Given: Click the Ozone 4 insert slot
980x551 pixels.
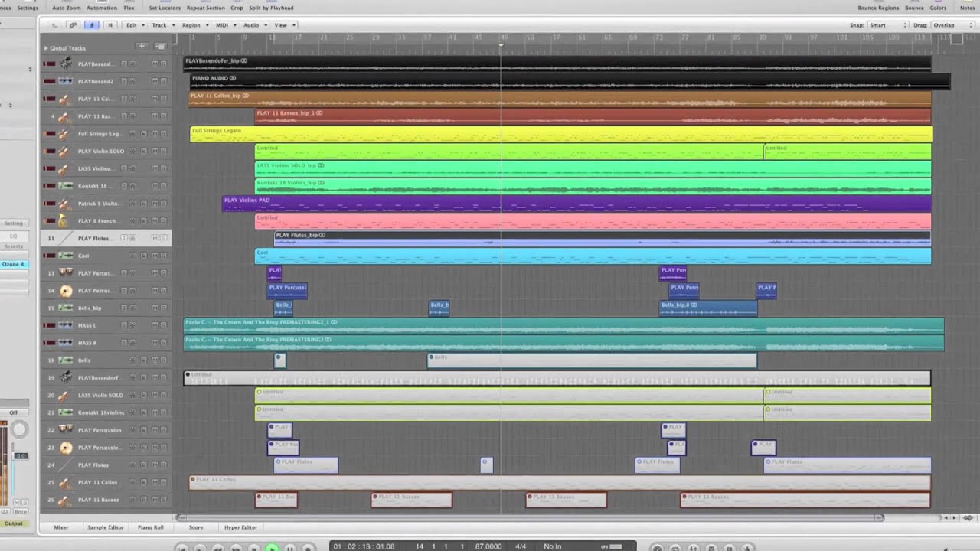Looking at the screenshot, I should [13, 264].
